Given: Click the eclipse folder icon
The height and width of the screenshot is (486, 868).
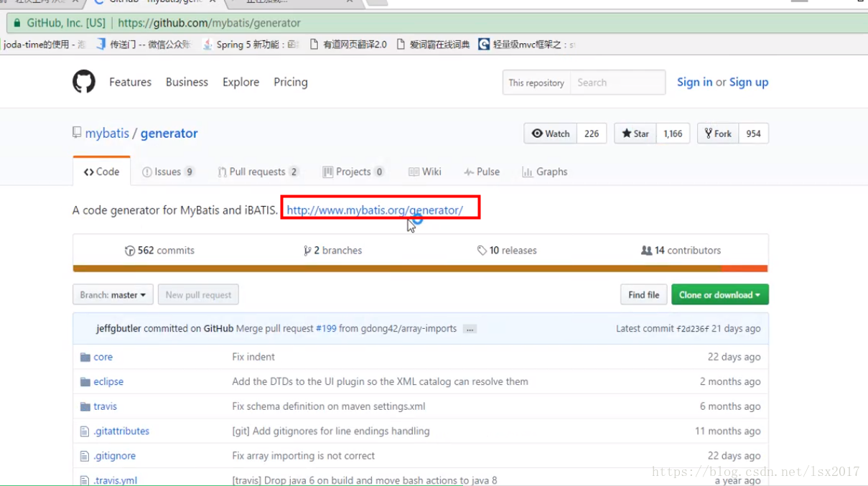Looking at the screenshot, I should click(x=85, y=382).
